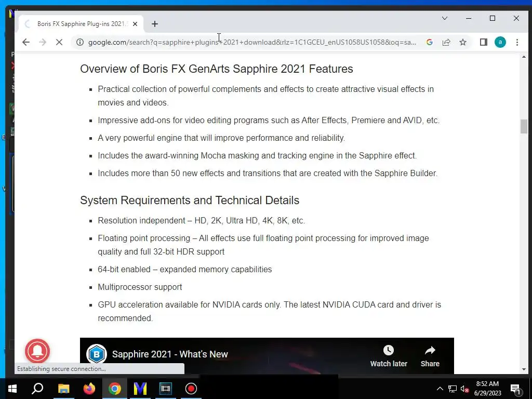This screenshot has height=399, width=532.
Task: Click System Requirements and Technical Details heading
Action: pyautogui.click(x=190, y=200)
